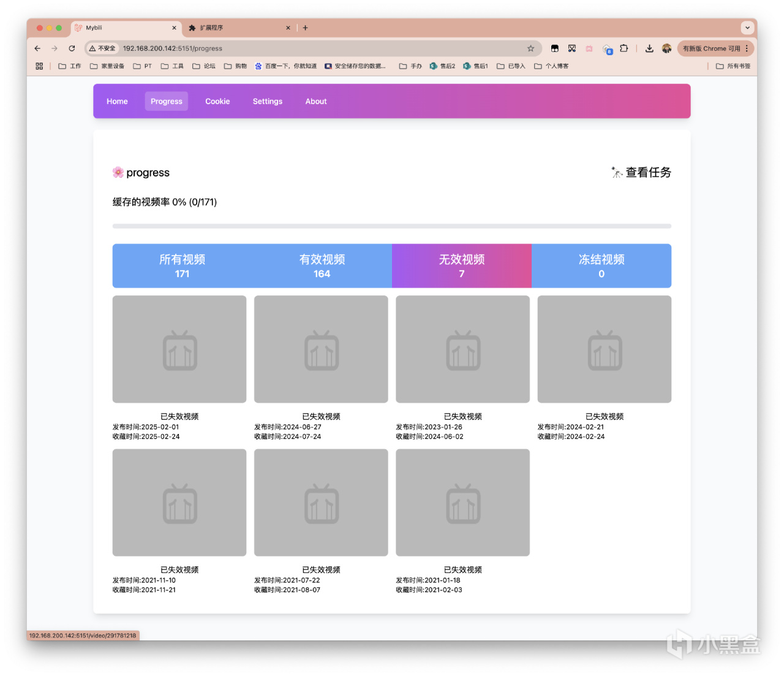Open the apps grid in bookmarks bar
The height and width of the screenshot is (676, 784).
39,66
